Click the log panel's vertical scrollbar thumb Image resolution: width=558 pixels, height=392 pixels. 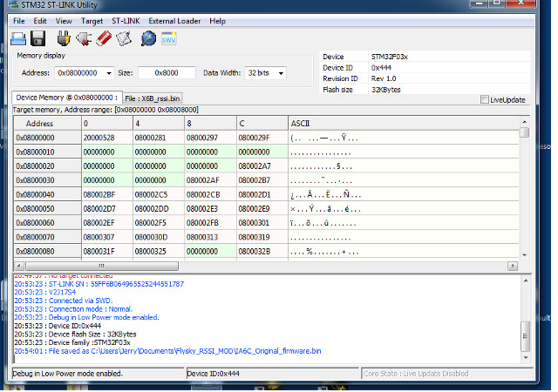coord(526,336)
